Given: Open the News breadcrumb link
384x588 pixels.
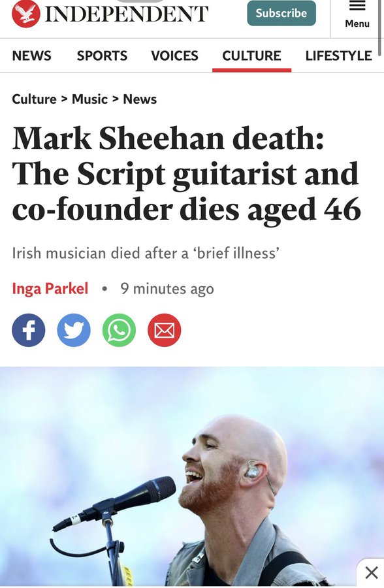Looking at the screenshot, I should pos(140,99).
